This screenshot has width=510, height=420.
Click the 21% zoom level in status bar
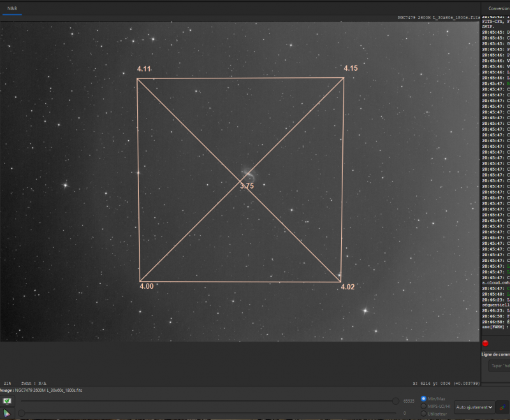(7, 384)
